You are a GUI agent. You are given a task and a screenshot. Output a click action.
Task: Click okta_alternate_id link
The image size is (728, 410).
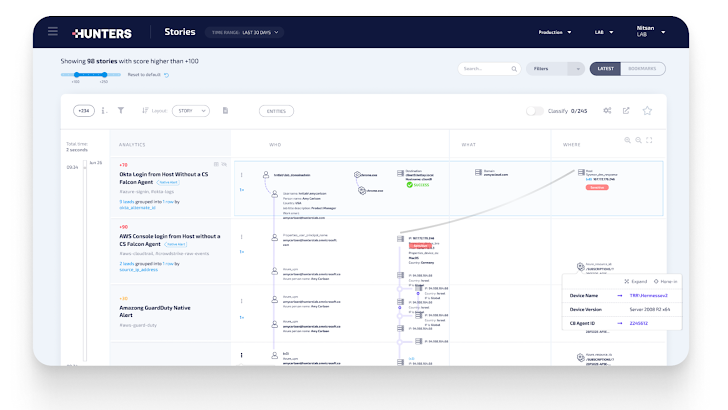[137, 208]
